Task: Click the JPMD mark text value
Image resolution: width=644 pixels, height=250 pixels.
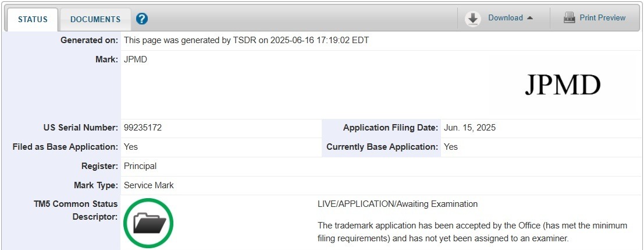Action: point(136,59)
